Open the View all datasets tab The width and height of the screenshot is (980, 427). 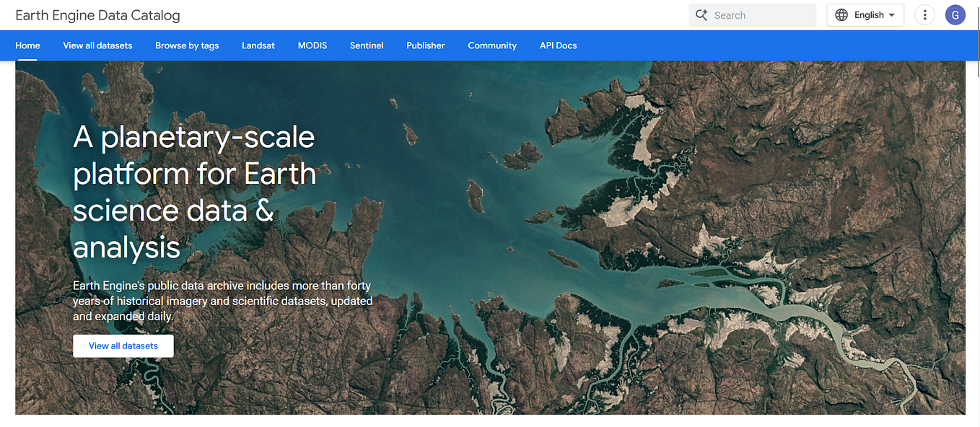click(97, 45)
